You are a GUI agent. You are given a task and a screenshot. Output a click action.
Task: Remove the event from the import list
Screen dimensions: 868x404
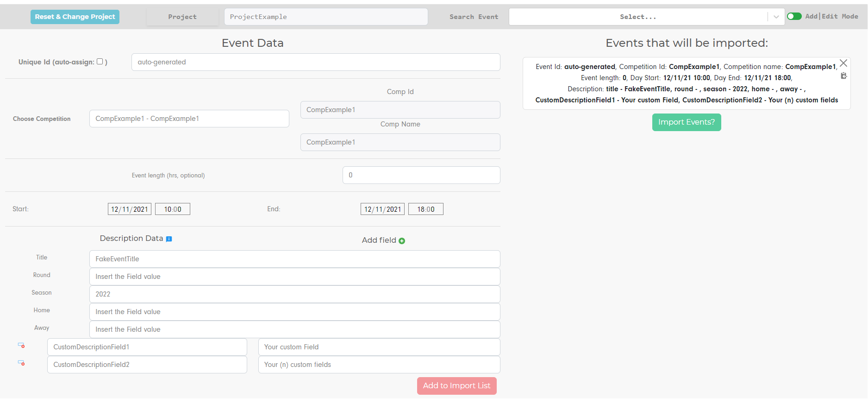(843, 63)
